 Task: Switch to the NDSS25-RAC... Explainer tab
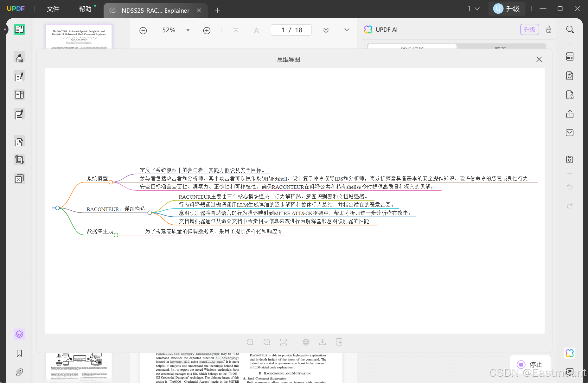click(155, 10)
